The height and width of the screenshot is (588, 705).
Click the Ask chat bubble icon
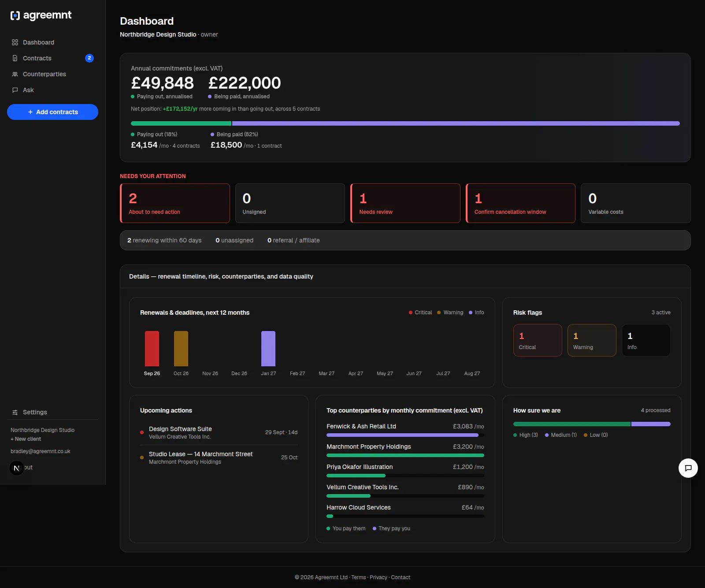[15, 90]
